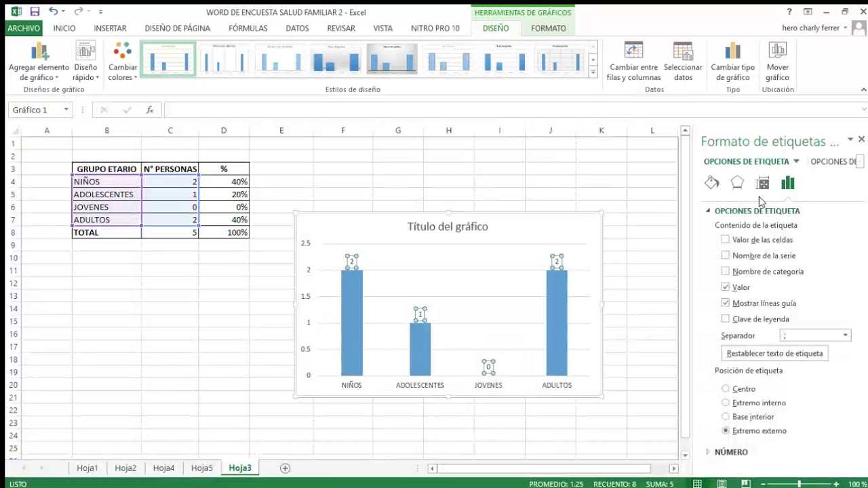Select Título del gráfico chart title
868x488 pixels.
448,226
